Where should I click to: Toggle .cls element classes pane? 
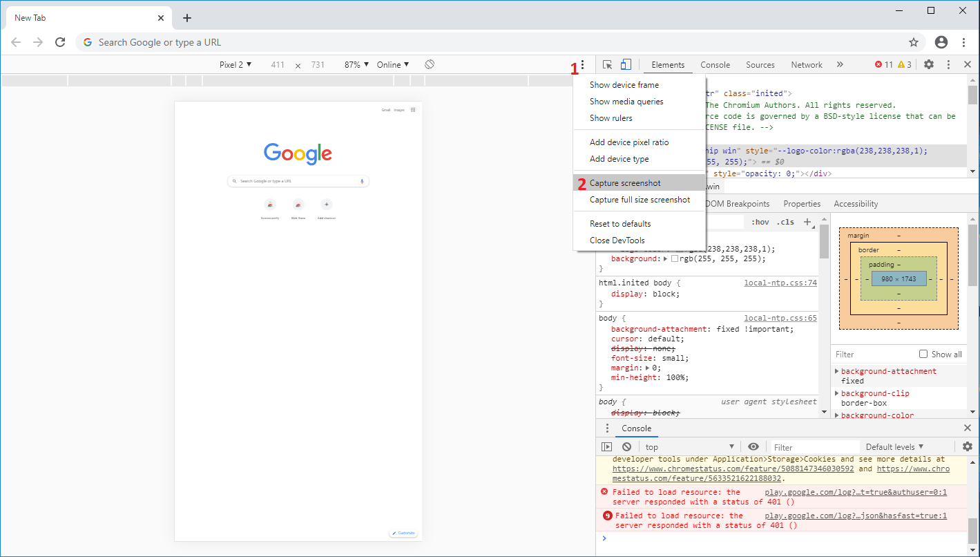[785, 221]
